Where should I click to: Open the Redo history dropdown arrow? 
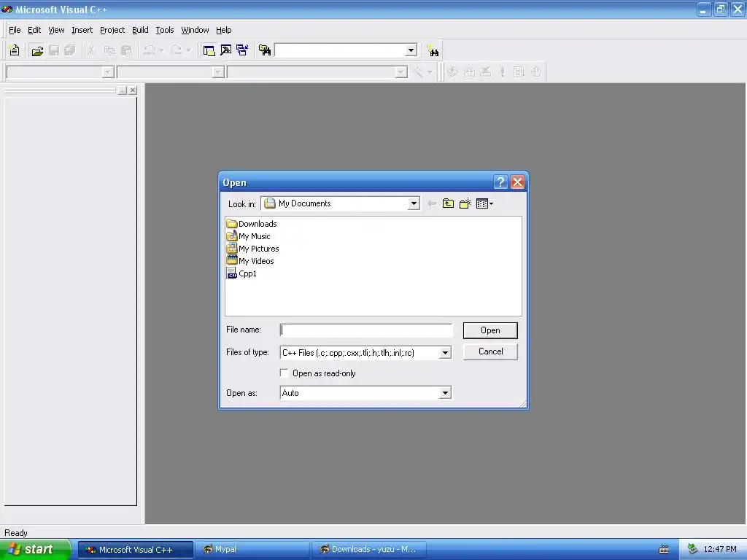coord(188,50)
